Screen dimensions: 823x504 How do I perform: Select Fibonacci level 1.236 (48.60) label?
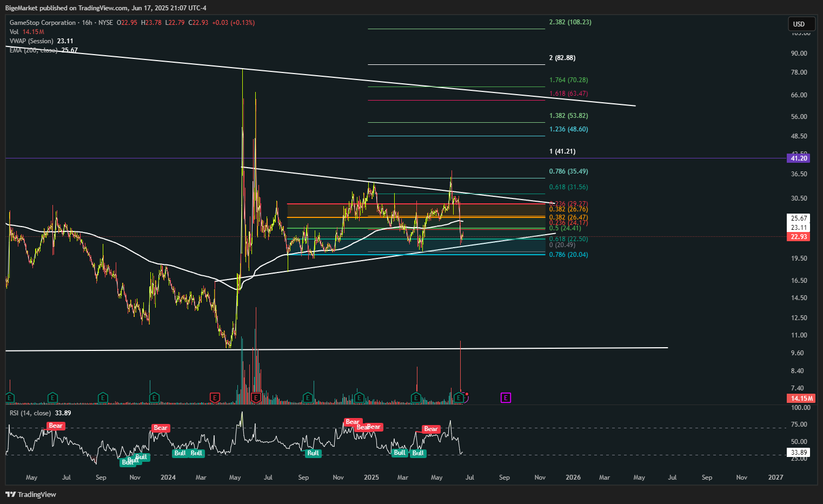coord(568,129)
